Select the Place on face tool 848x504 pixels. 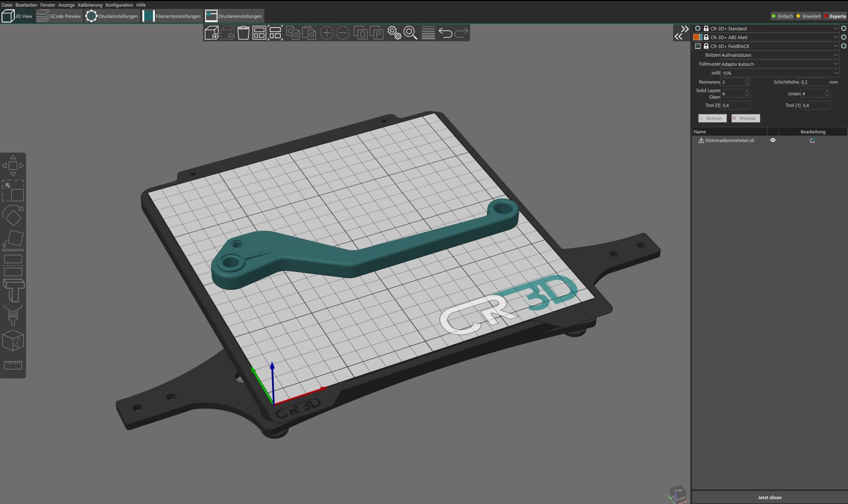(x=13, y=240)
